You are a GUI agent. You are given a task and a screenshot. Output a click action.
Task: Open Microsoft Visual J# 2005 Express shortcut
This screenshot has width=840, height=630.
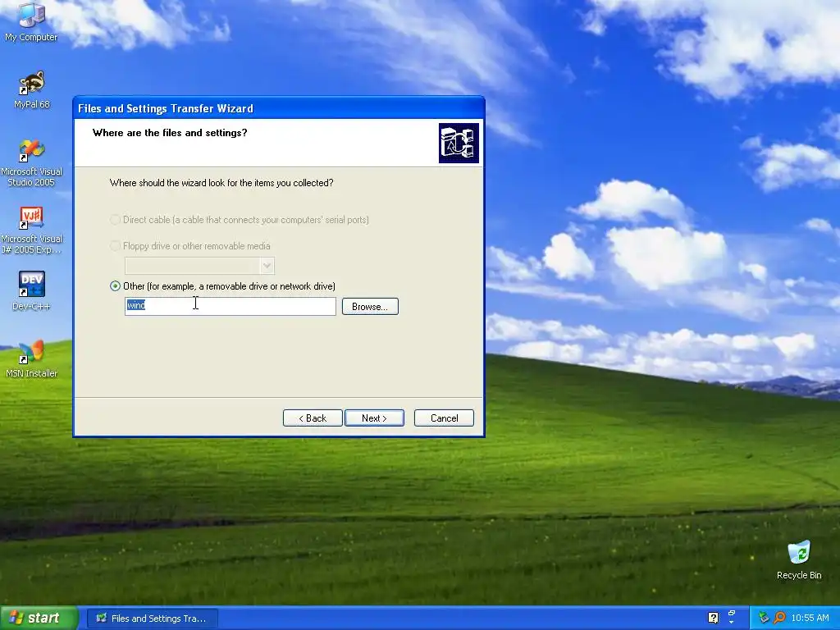(31, 230)
